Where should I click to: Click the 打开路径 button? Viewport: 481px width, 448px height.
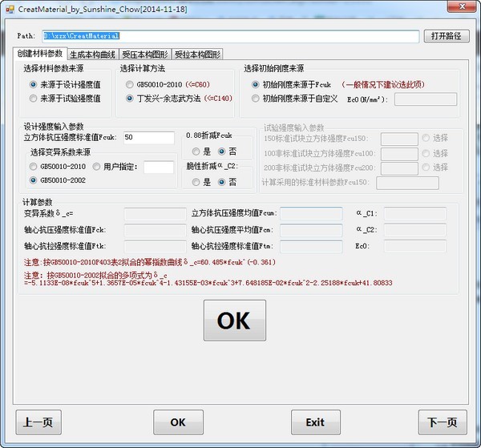pyautogui.click(x=446, y=36)
